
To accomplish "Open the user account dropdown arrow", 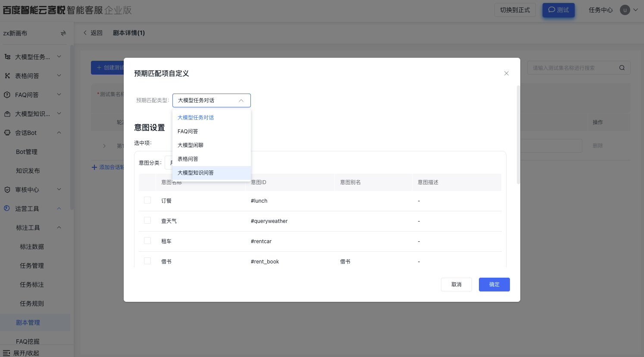I will point(635,10).
